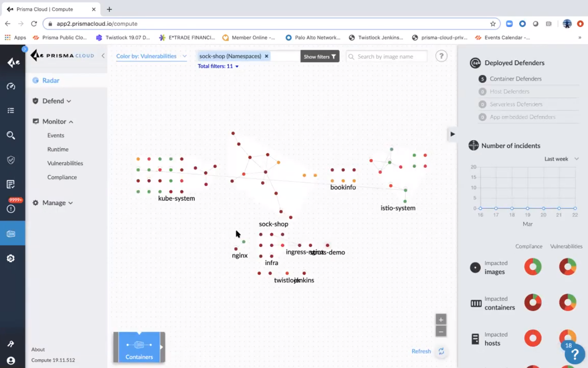Click the Prisma logo at top of left rail

(13, 62)
